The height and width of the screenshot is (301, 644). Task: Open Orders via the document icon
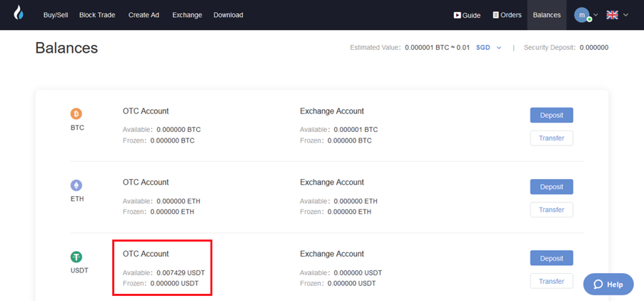(495, 15)
